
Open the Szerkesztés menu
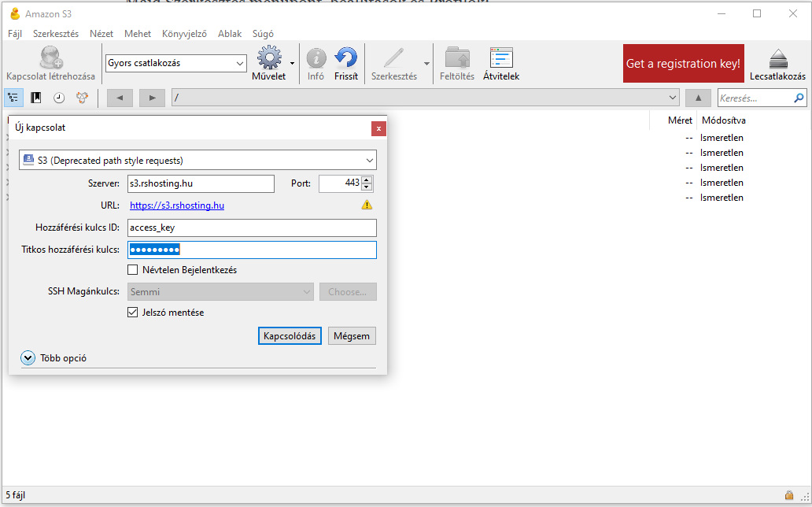[56, 34]
